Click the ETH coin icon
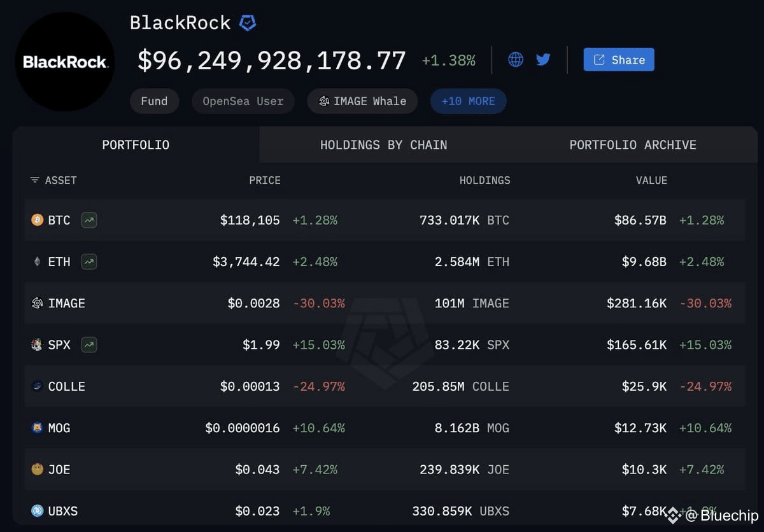 click(38, 262)
